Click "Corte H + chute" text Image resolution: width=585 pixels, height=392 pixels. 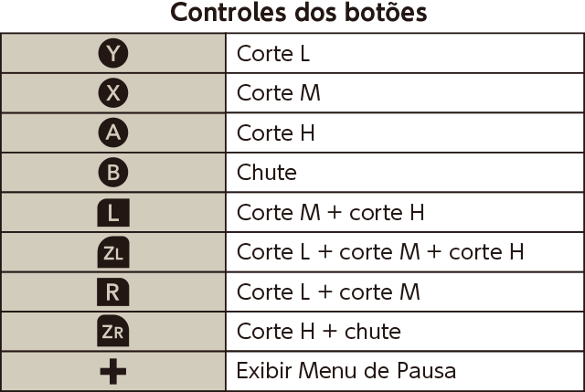pyautogui.click(x=319, y=331)
